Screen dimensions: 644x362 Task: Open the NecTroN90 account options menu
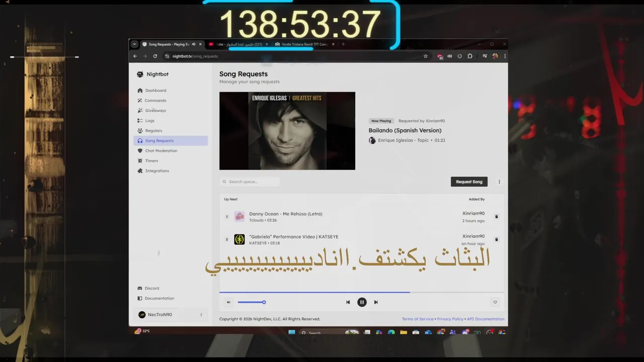point(201,315)
